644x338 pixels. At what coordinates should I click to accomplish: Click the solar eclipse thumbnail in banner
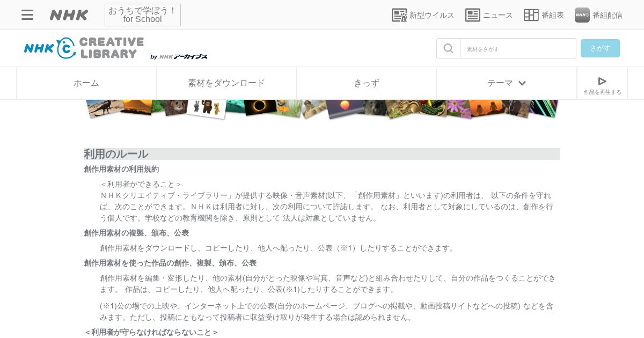click(260, 106)
